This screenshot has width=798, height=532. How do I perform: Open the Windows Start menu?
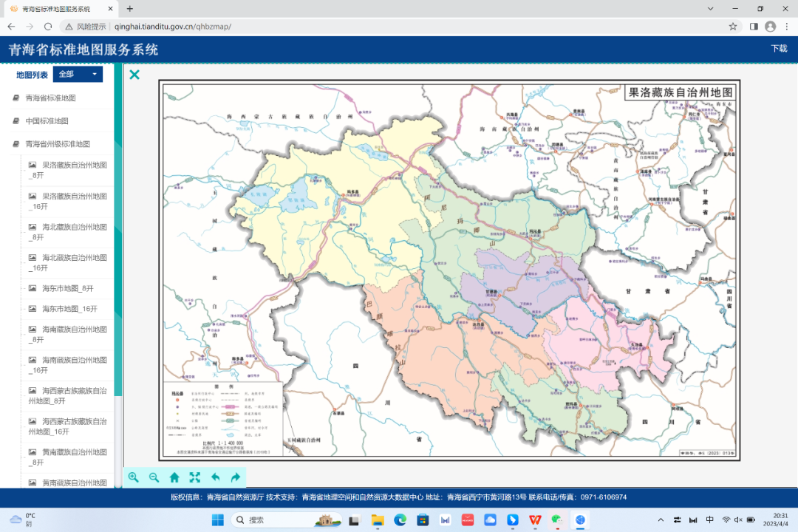(218, 519)
